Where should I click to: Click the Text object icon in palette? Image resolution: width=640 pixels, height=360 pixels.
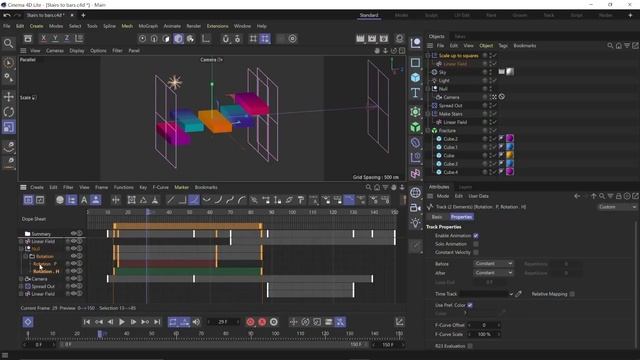(415, 93)
